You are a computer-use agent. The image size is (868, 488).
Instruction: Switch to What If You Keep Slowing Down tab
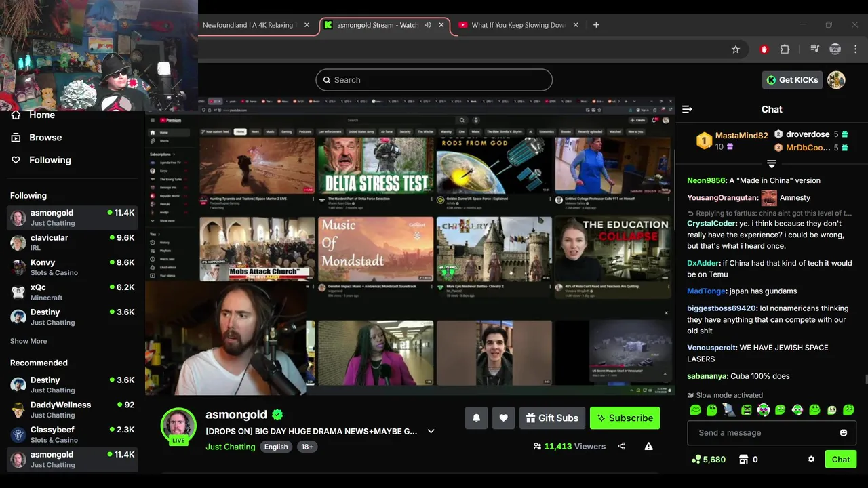pyautogui.click(x=518, y=25)
